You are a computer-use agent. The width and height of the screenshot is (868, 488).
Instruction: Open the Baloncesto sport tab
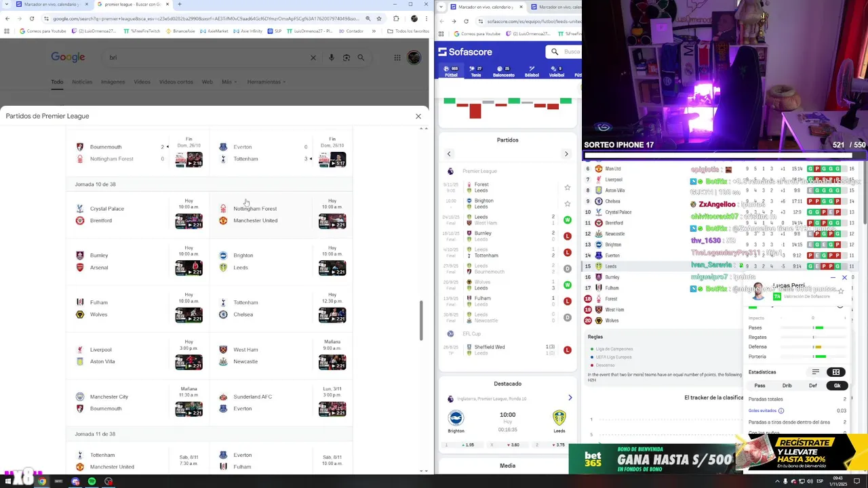503,71
